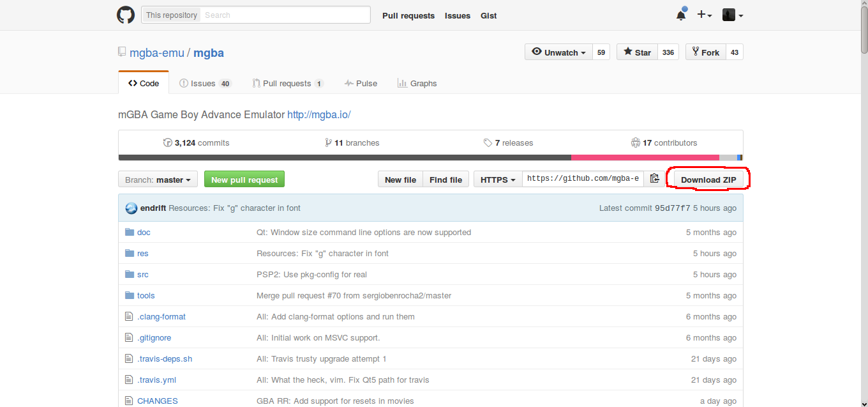Click the contributors people icon
The image size is (868, 407).
(x=636, y=142)
